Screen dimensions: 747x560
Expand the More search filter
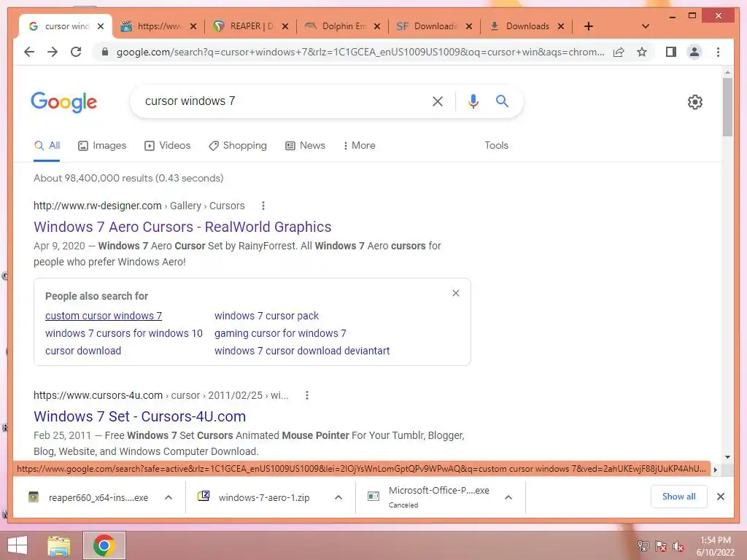(359, 145)
